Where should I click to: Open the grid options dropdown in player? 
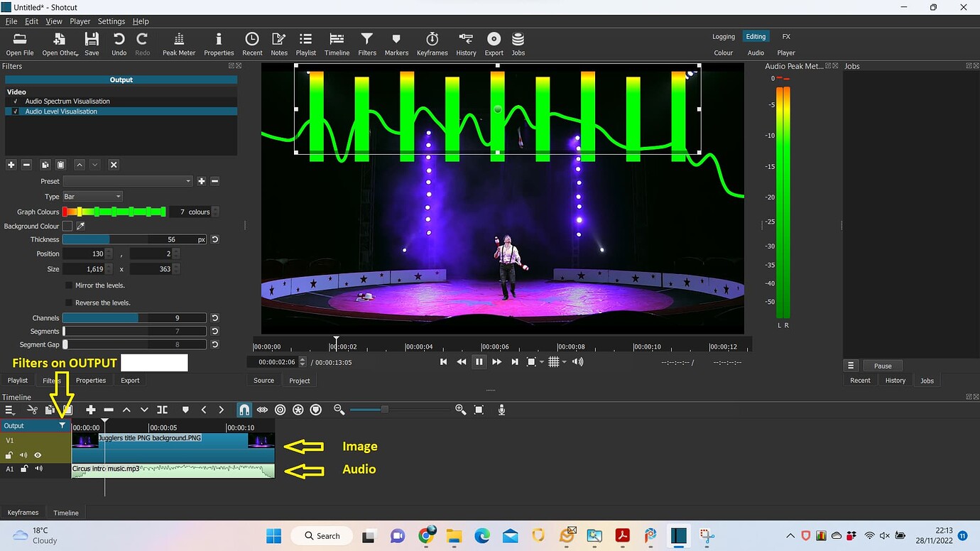pos(565,362)
